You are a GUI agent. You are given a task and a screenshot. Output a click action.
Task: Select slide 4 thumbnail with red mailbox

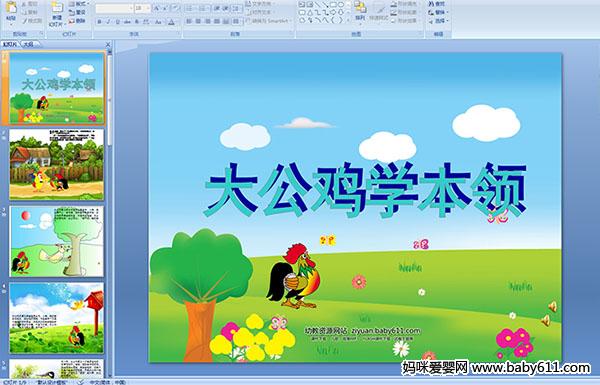pyautogui.click(x=57, y=318)
